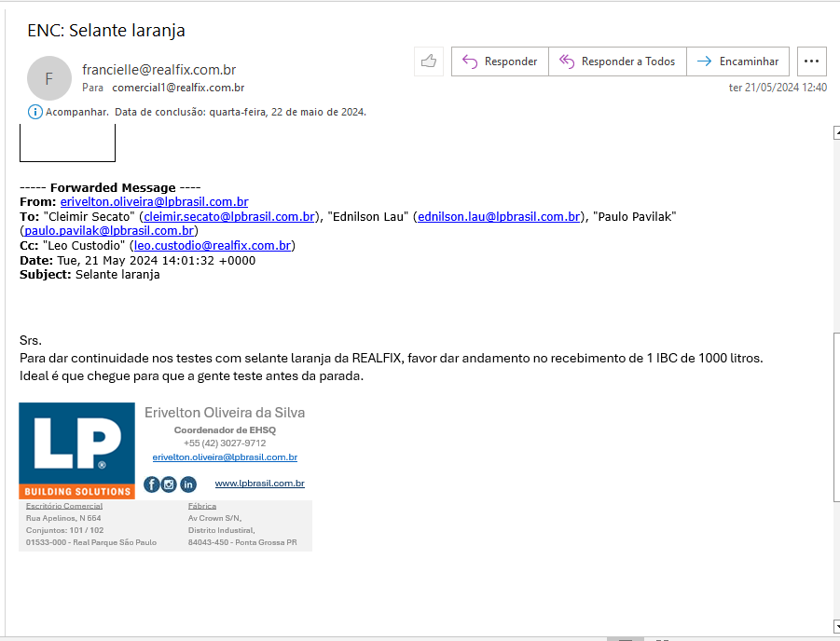Click the scrollbar down arrow
Screen dimensions: 840x641
835,625
